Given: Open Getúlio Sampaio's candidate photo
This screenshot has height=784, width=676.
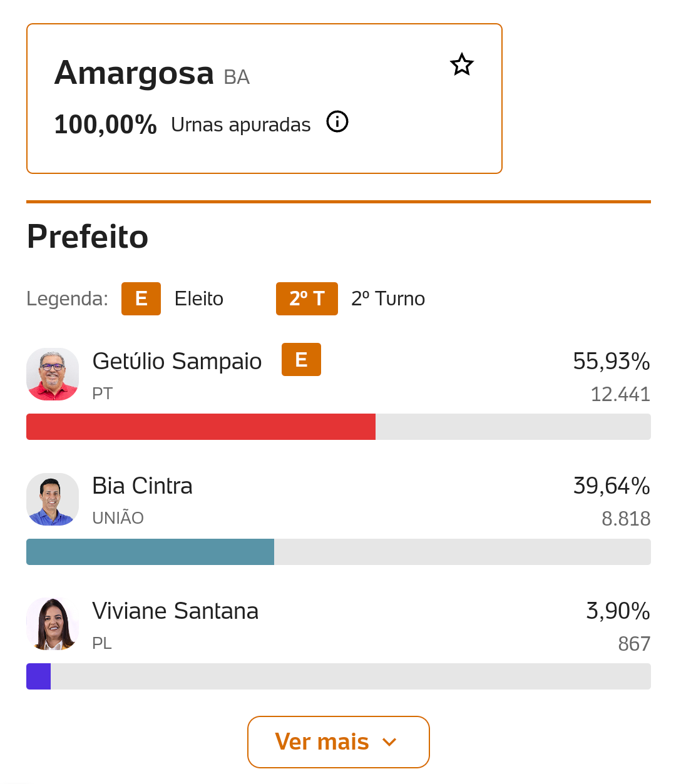Looking at the screenshot, I should pos(53,374).
